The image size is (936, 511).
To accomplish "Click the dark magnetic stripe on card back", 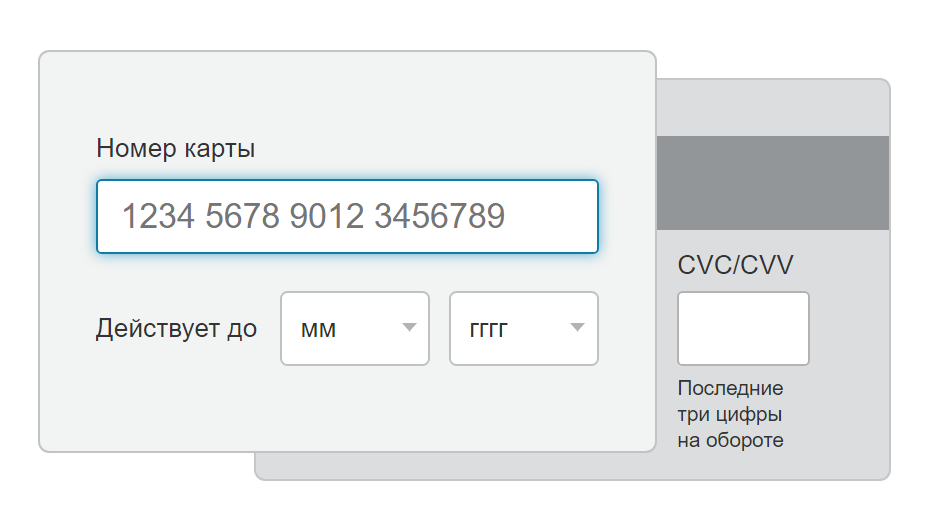I will [773, 183].
